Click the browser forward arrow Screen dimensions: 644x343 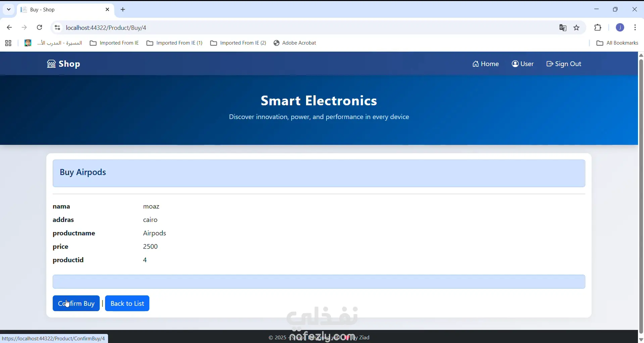pos(24,27)
